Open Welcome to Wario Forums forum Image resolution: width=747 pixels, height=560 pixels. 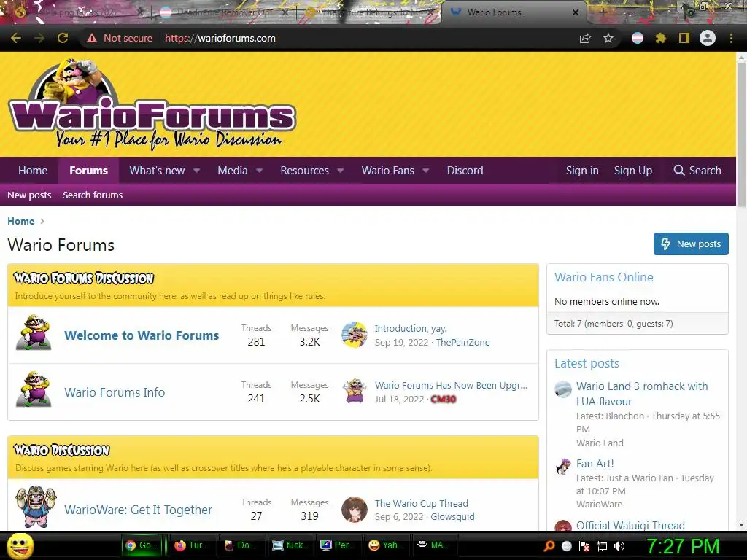142,335
